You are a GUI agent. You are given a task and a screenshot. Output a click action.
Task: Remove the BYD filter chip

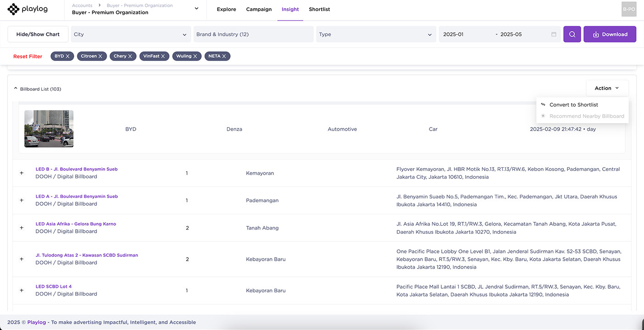point(68,56)
